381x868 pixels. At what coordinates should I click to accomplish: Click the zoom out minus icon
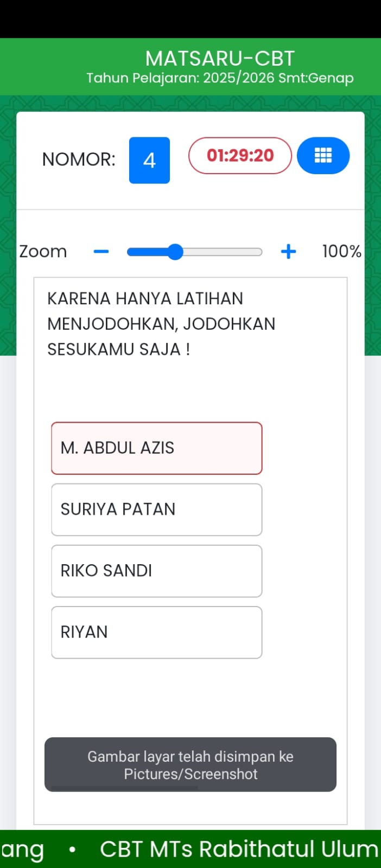click(x=101, y=251)
